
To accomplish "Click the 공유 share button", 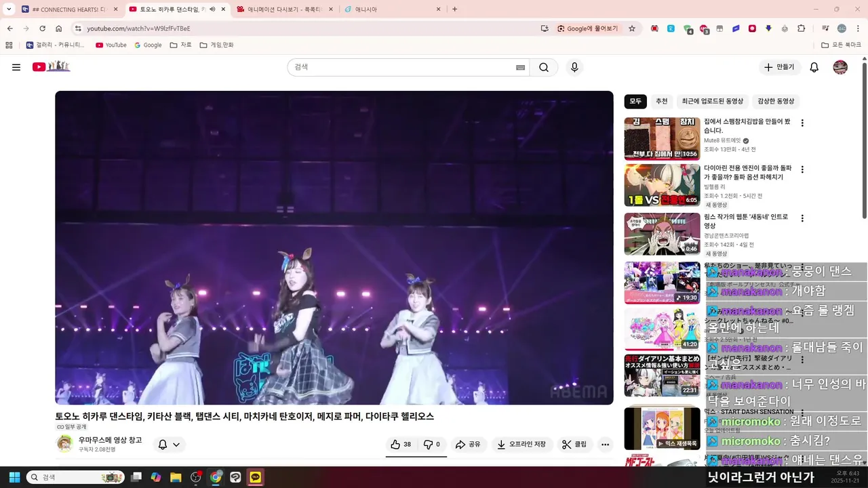I will point(468,445).
